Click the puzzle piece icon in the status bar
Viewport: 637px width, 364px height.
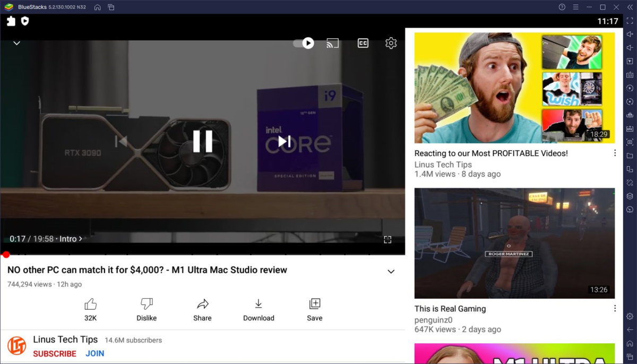pos(11,21)
